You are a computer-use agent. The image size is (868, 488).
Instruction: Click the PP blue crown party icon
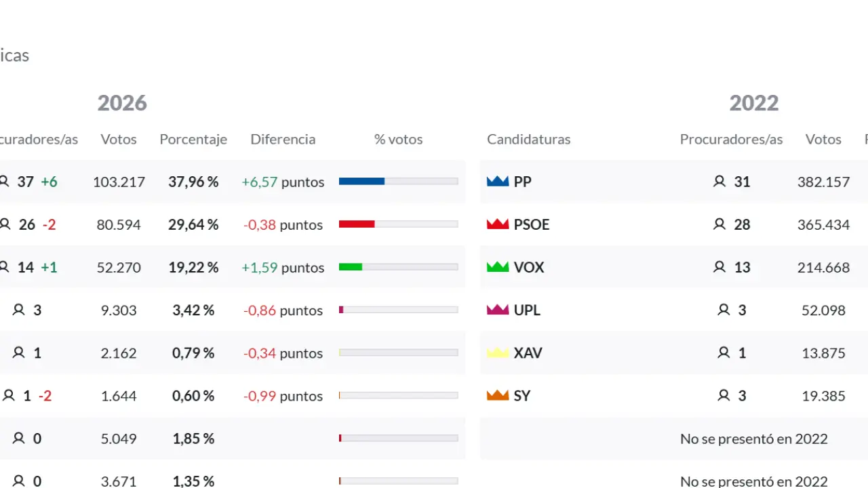click(498, 182)
